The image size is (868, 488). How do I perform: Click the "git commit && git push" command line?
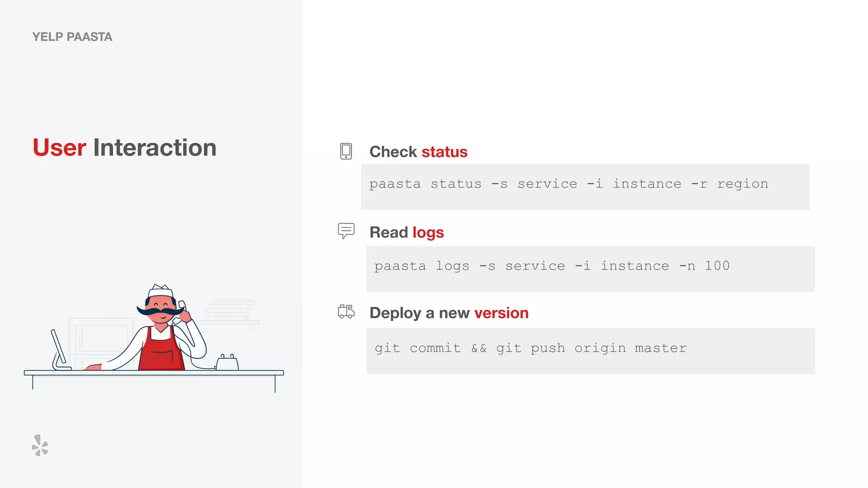(x=530, y=348)
